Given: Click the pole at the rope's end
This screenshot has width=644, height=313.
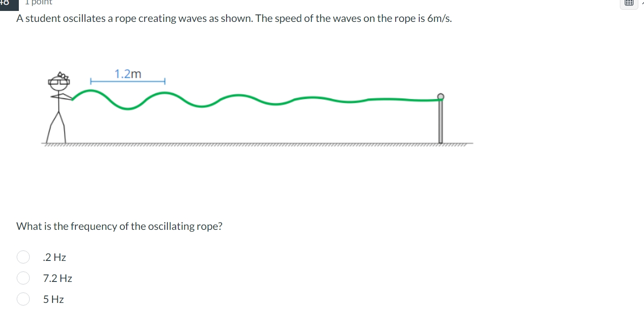Looking at the screenshot, I should 440,118.
